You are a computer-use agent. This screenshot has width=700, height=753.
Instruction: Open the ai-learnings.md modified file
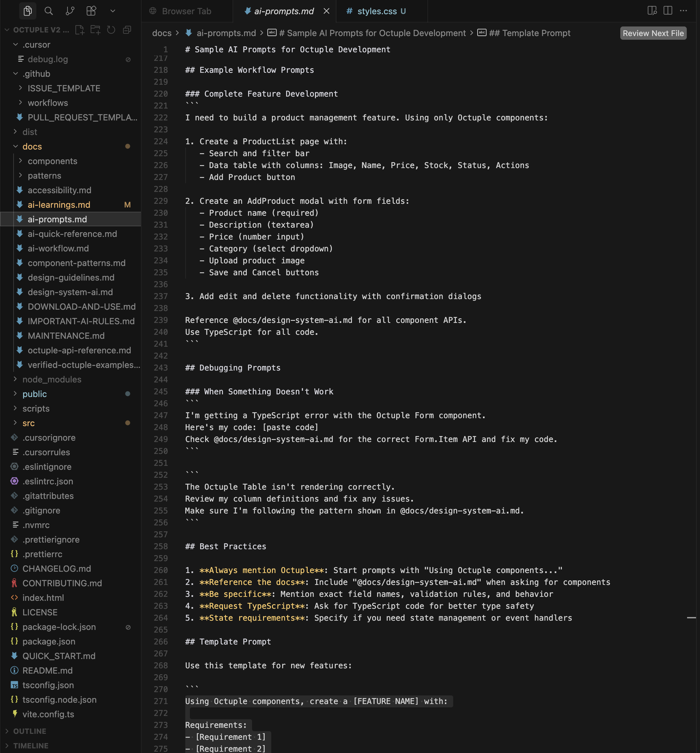tap(58, 204)
